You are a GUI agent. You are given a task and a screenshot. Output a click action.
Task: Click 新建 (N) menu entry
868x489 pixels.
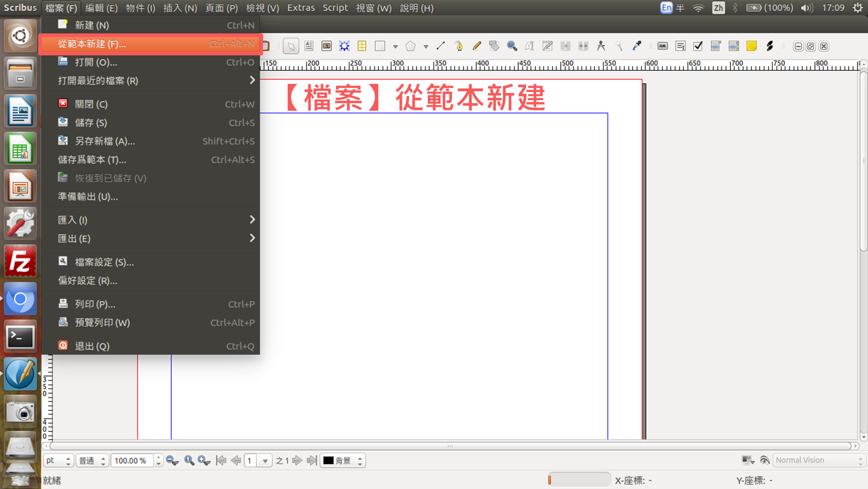[151, 25]
